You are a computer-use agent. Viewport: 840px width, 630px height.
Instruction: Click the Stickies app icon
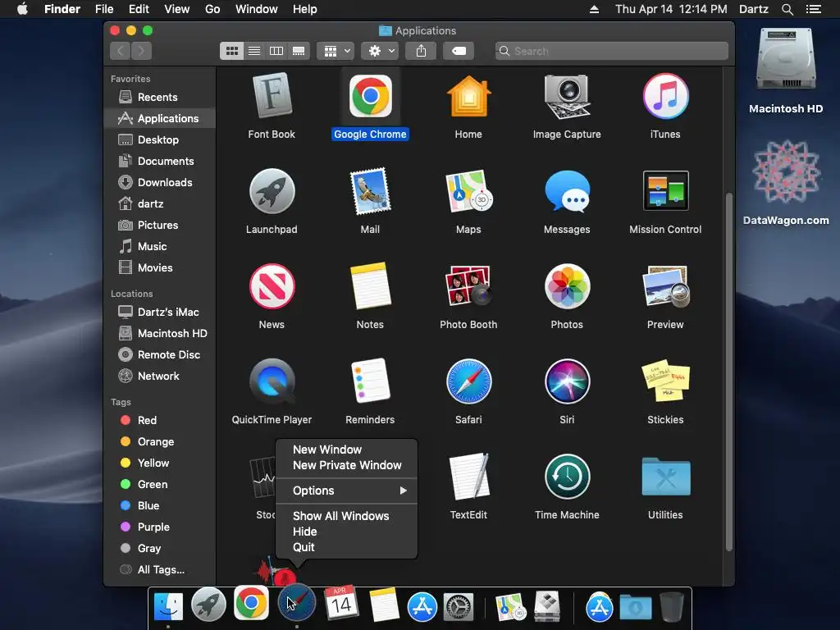[x=665, y=381]
